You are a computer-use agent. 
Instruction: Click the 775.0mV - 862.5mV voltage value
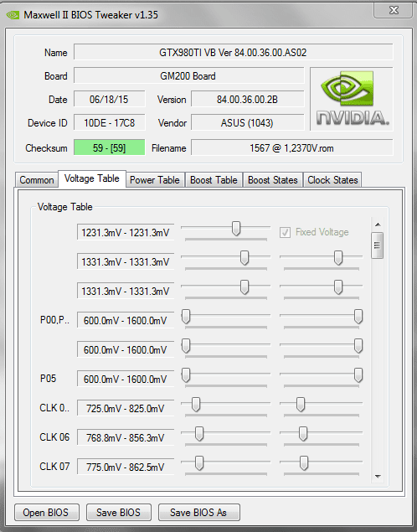coord(126,467)
